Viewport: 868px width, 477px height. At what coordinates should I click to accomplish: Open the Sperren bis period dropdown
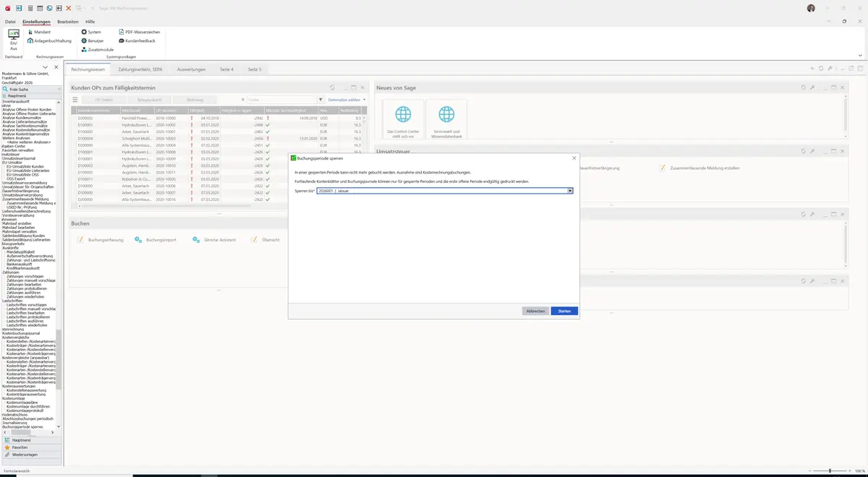pyautogui.click(x=570, y=191)
